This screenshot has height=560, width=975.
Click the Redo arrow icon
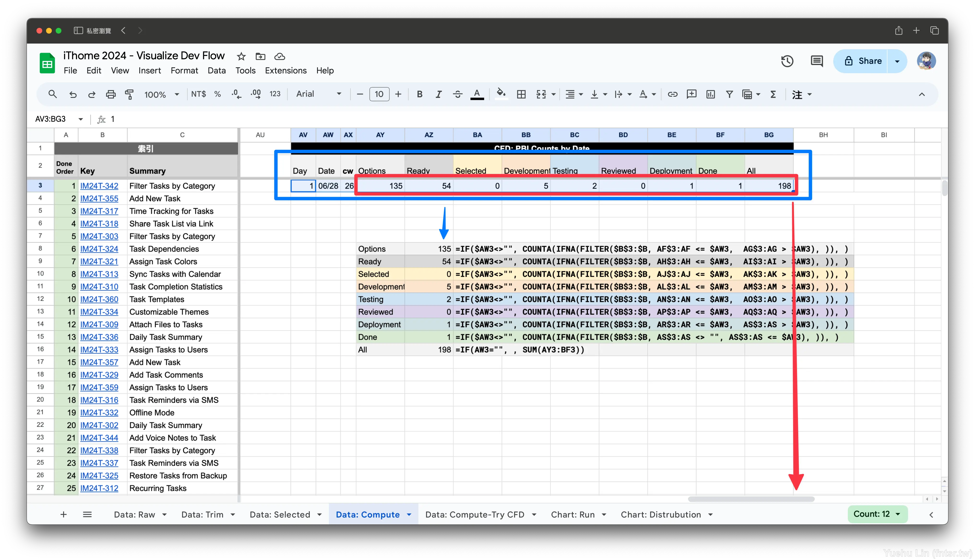pyautogui.click(x=91, y=94)
